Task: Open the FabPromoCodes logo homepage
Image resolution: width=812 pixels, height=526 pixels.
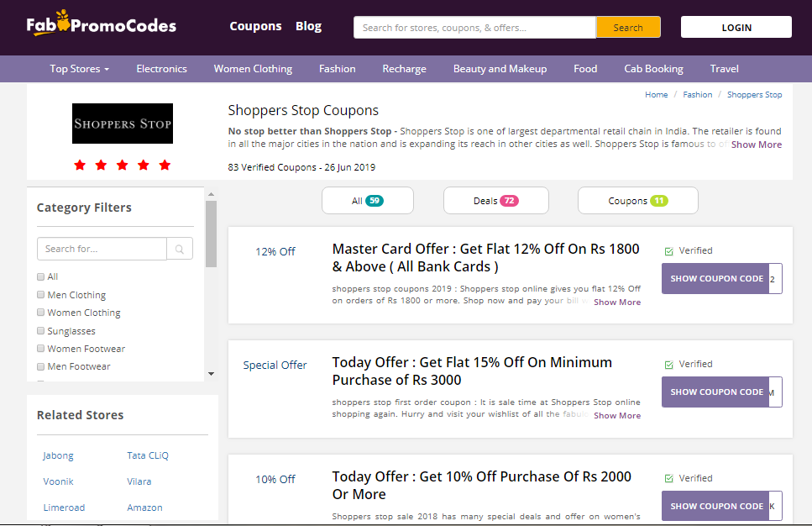Action: [101, 24]
